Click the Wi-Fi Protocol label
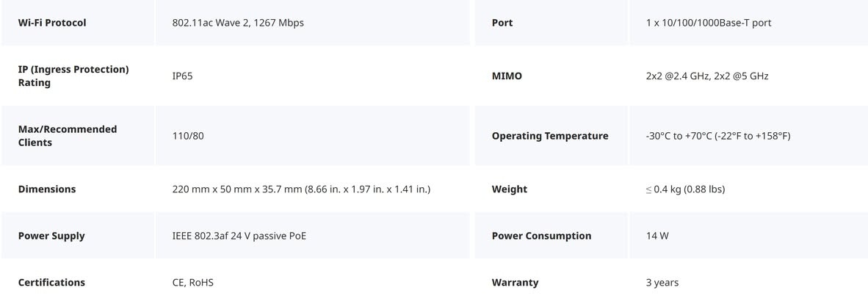This screenshot has width=868, height=304. click(52, 23)
